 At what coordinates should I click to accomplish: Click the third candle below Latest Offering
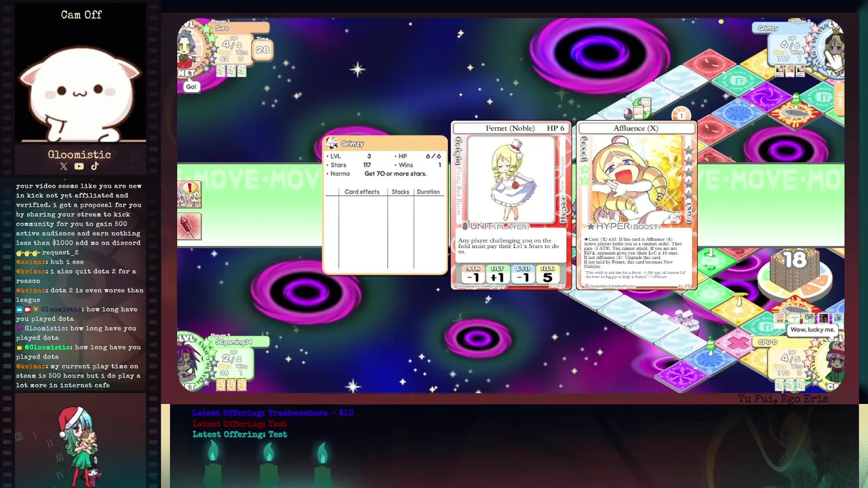(x=323, y=464)
